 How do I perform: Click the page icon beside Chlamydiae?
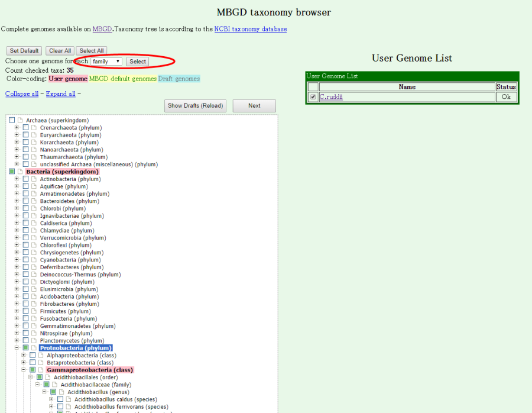pyautogui.click(x=34, y=231)
